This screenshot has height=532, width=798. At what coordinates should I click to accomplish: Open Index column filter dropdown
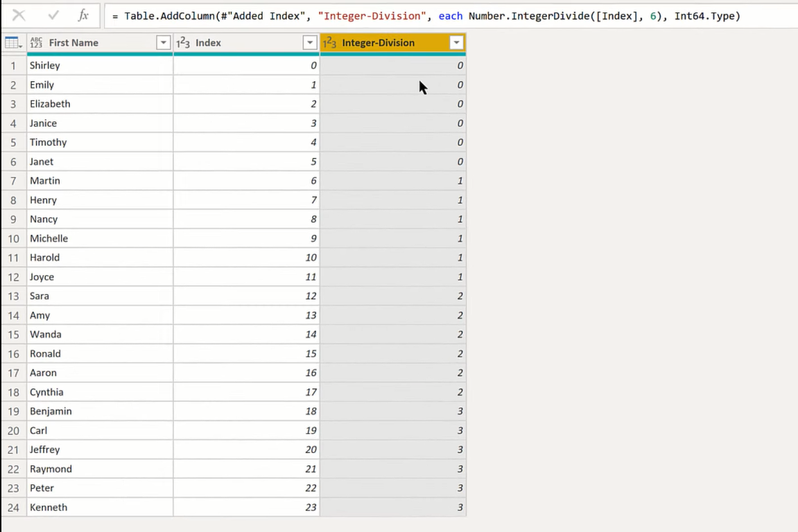point(309,43)
